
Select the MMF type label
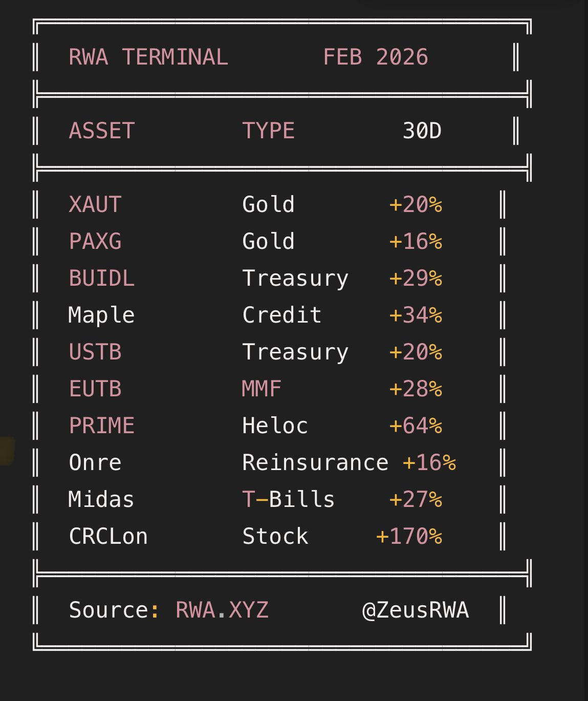tap(262, 389)
